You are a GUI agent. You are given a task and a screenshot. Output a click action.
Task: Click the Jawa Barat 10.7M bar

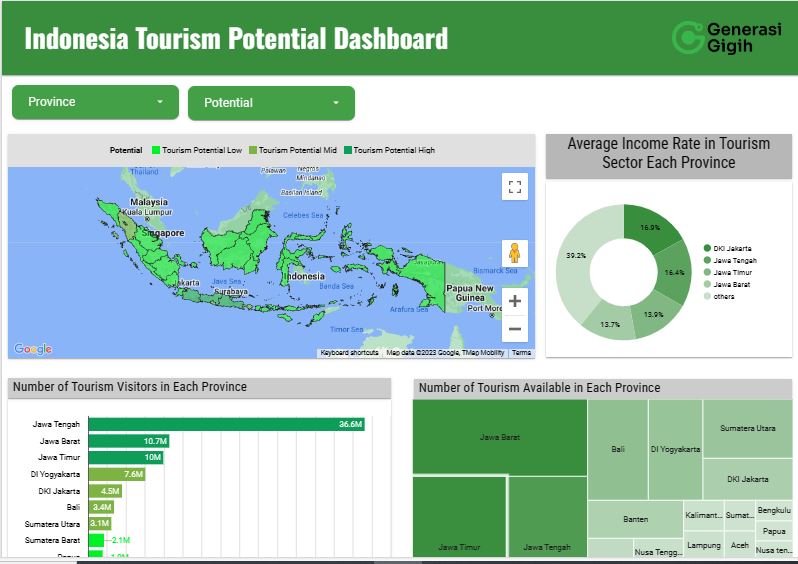pyautogui.click(x=128, y=441)
